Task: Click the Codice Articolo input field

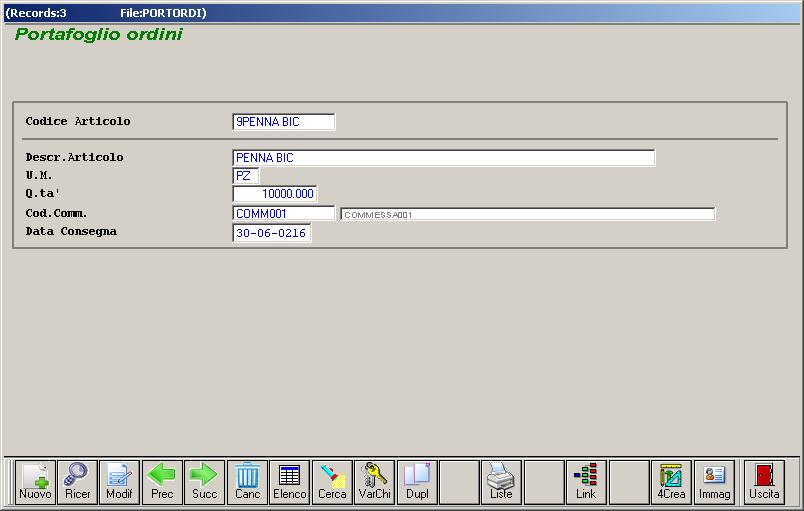Action: coord(283,122)
